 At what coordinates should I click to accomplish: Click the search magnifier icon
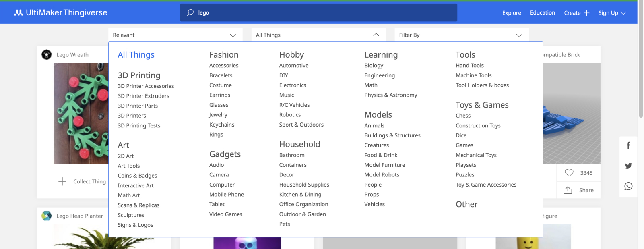tap(190, 12)
